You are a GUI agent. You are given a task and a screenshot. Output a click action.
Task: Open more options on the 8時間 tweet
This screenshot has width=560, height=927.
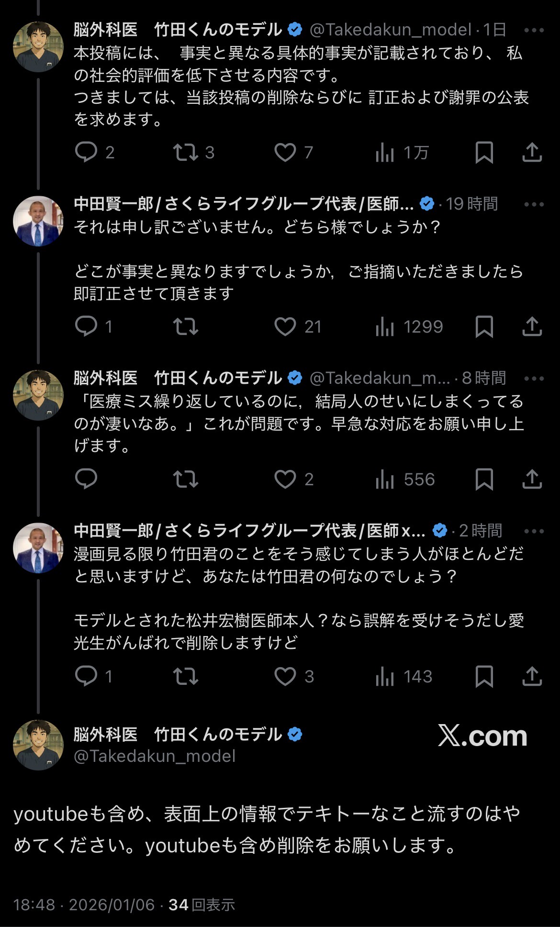(534, 379)
